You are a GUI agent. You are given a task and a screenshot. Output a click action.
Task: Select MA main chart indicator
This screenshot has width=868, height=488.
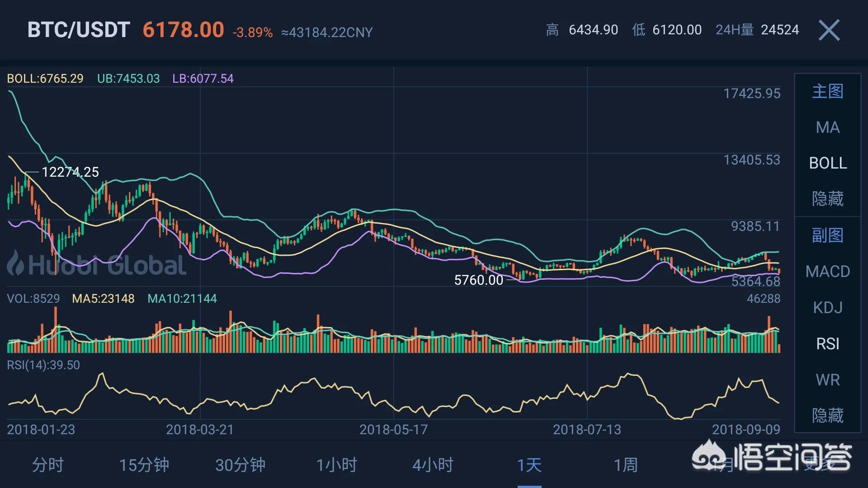coord(827,127)
